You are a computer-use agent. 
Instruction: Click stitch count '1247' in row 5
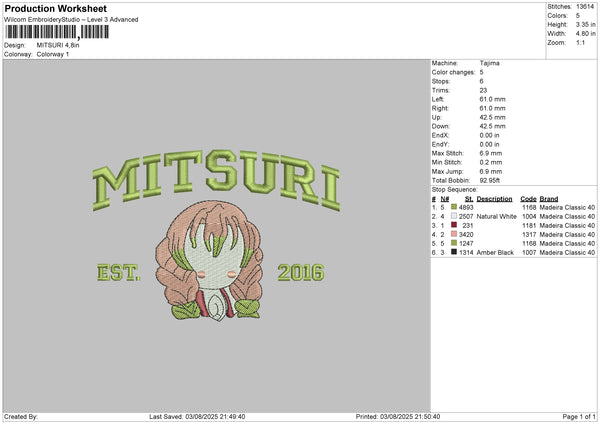click(466, 243)
